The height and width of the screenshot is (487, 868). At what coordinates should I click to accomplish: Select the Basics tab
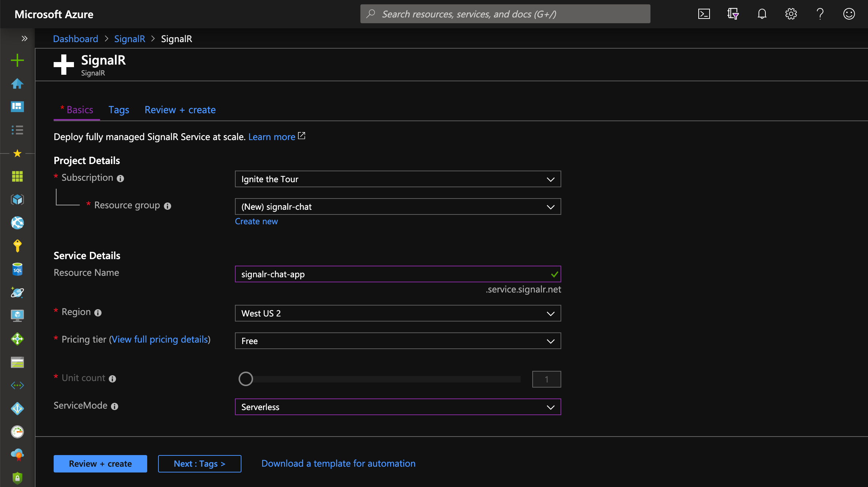click(x=77, y=110)
